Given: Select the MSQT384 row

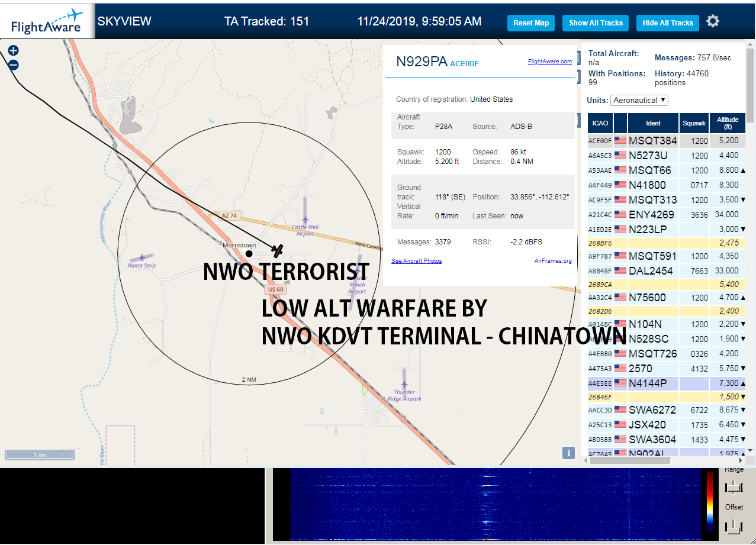Looking at the screenshot, I should click(667, 141).
